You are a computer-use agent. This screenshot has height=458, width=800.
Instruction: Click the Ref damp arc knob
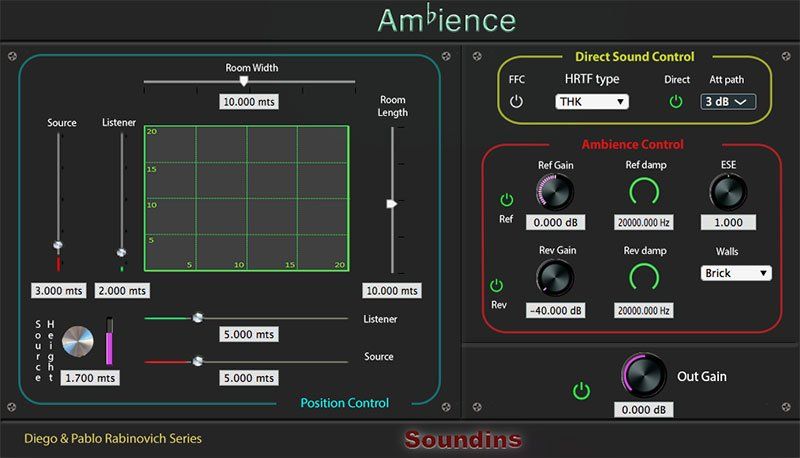[x=644, y=192]
